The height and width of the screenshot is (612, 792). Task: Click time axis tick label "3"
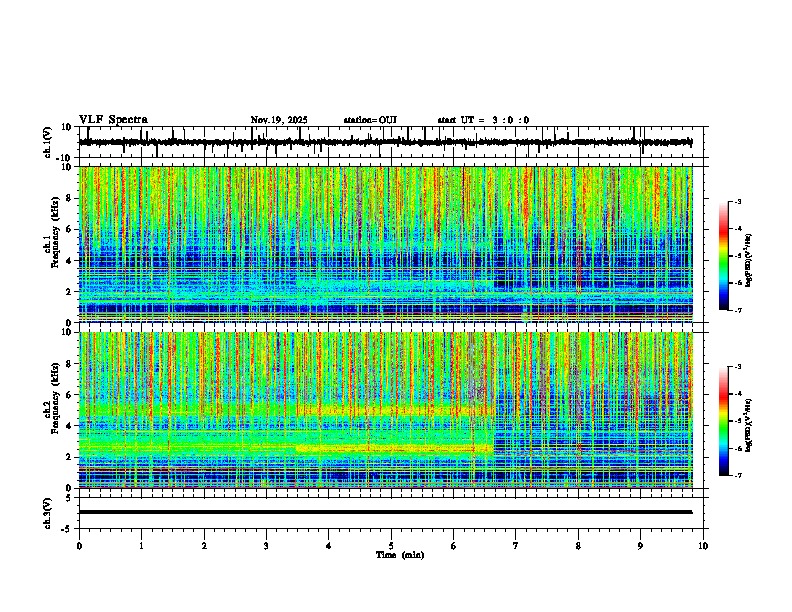266,546
